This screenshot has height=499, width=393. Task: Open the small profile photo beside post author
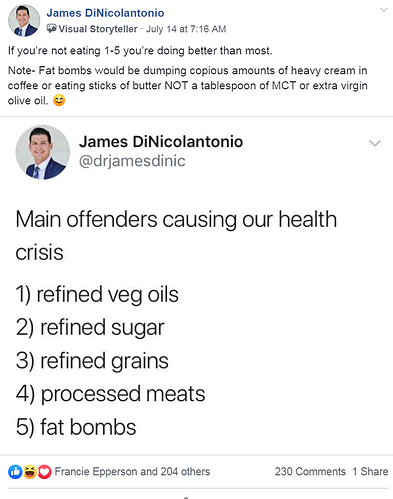(23, 21)
